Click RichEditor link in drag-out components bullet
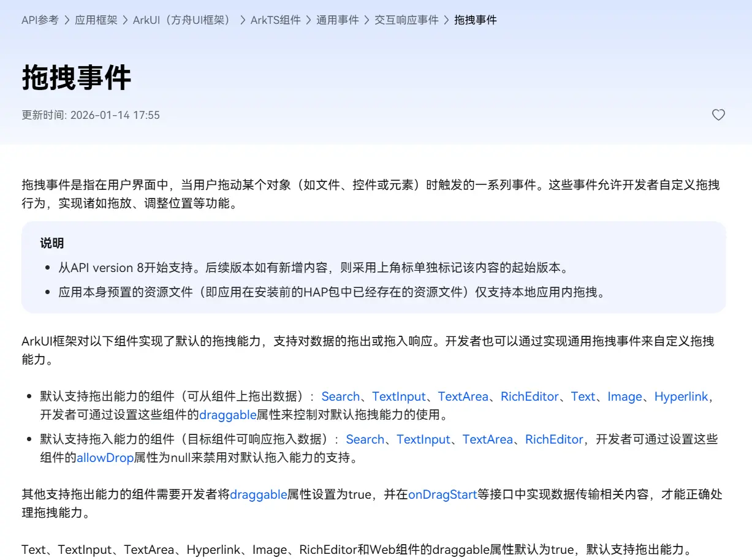The width and height of the screenshot is (752, 560). pos(530,396)
